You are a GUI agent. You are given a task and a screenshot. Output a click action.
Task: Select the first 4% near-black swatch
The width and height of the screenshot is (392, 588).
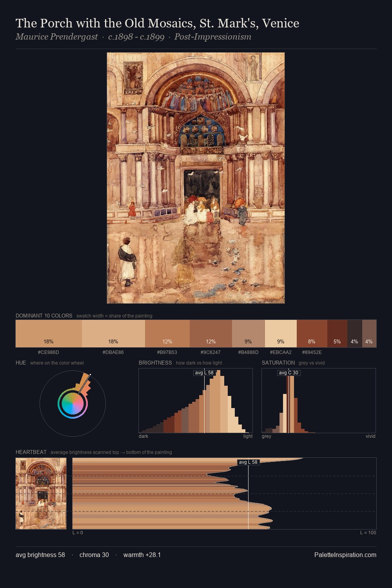[x=354, y=334]
